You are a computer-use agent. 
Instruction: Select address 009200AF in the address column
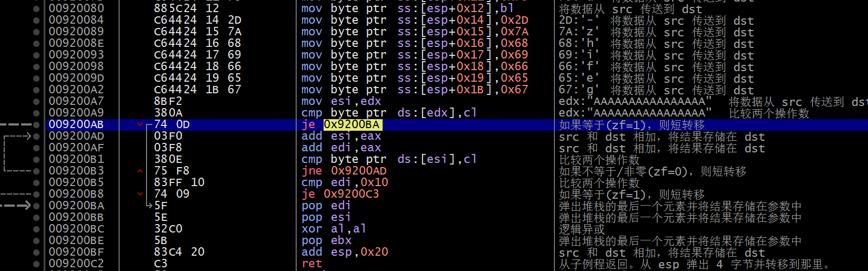(76, 148)
